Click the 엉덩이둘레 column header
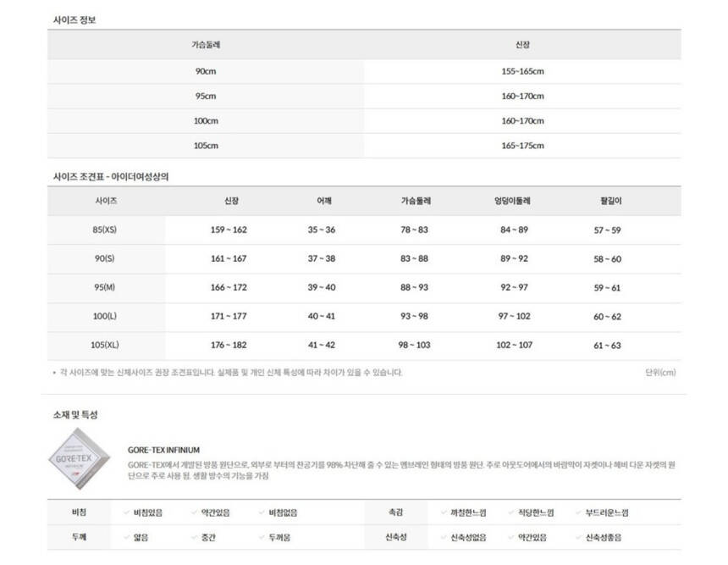 point(512,201)
